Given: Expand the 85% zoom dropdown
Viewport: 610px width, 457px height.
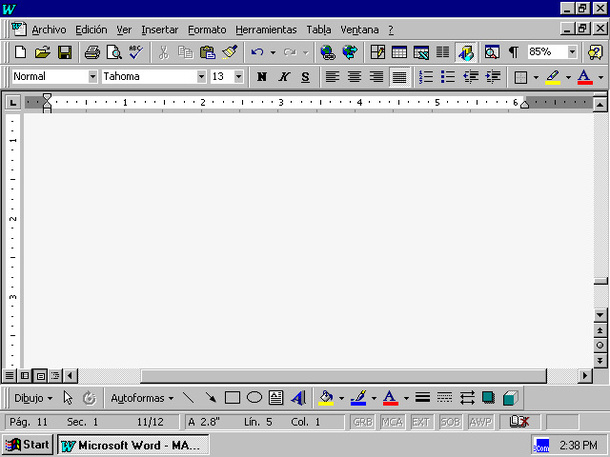Looking at the screenshot, I should tap(572, 52).
